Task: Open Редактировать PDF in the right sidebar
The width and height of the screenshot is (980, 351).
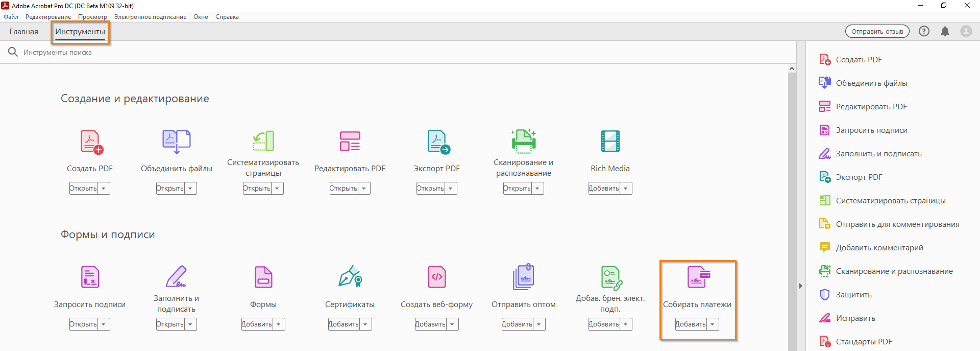Action: (x=863, y=107)
